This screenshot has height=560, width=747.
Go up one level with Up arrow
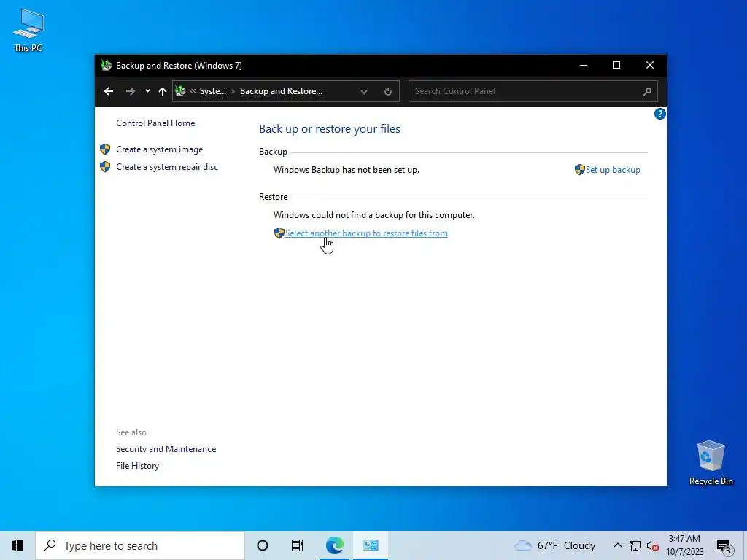(x=163, y=91)
